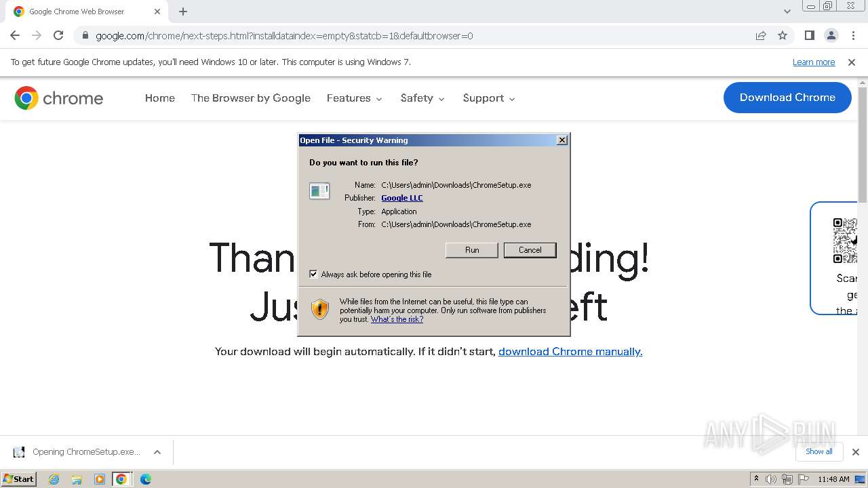
Task: Close the Security Warning dialog
Action: point(561,140)
